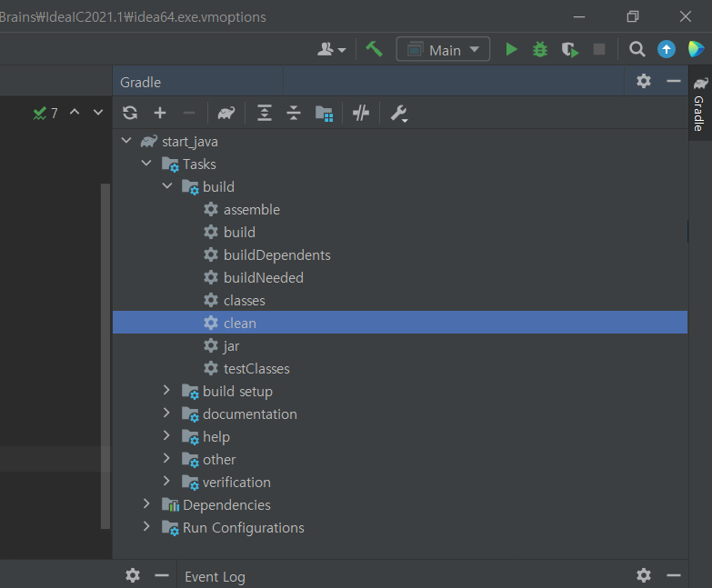Open left bottom panel settings gear

tap(133, 575)
